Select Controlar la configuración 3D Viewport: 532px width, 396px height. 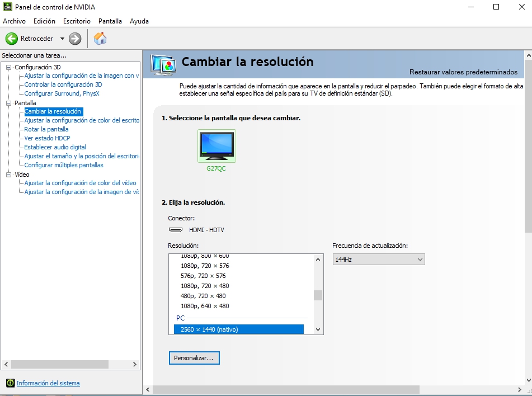[x=63, y=84]
